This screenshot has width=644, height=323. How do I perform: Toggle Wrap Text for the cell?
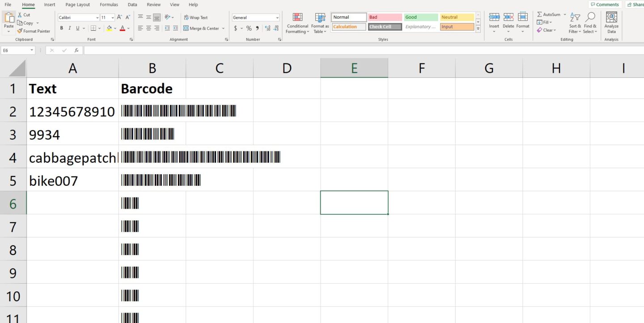[x=195, y=17]
